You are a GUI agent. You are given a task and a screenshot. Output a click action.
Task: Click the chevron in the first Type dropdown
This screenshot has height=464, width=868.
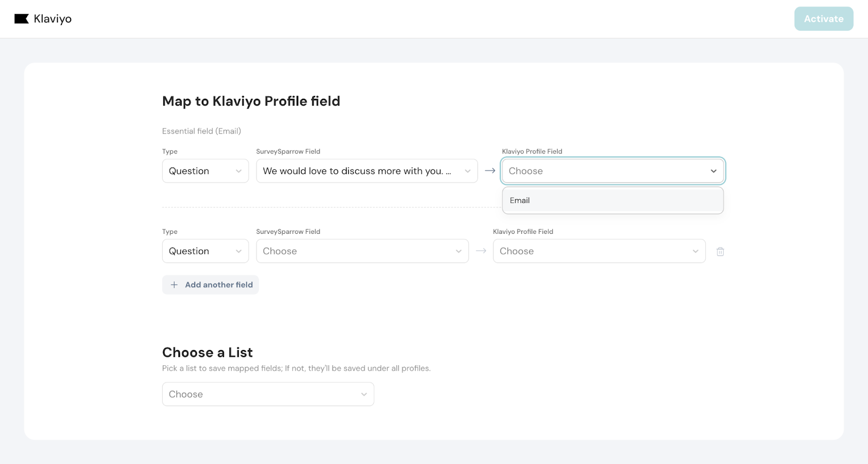[x=239, y=171]
